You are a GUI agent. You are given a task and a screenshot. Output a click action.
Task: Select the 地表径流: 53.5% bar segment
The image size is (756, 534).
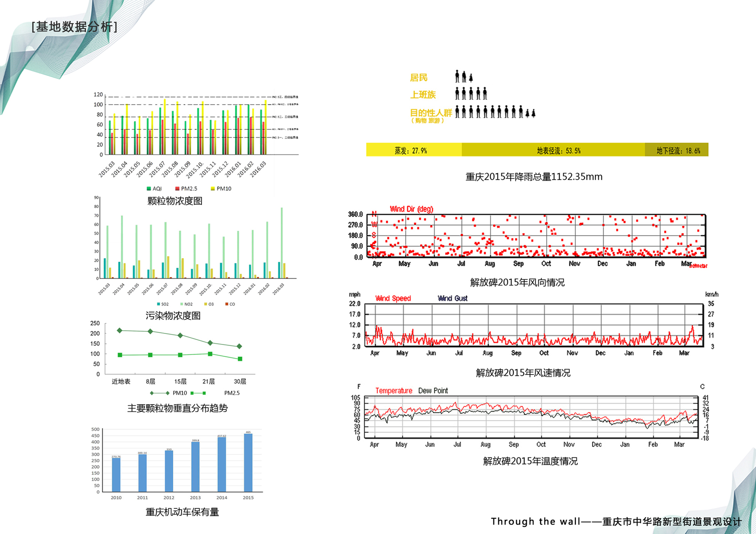pos(553,150)
